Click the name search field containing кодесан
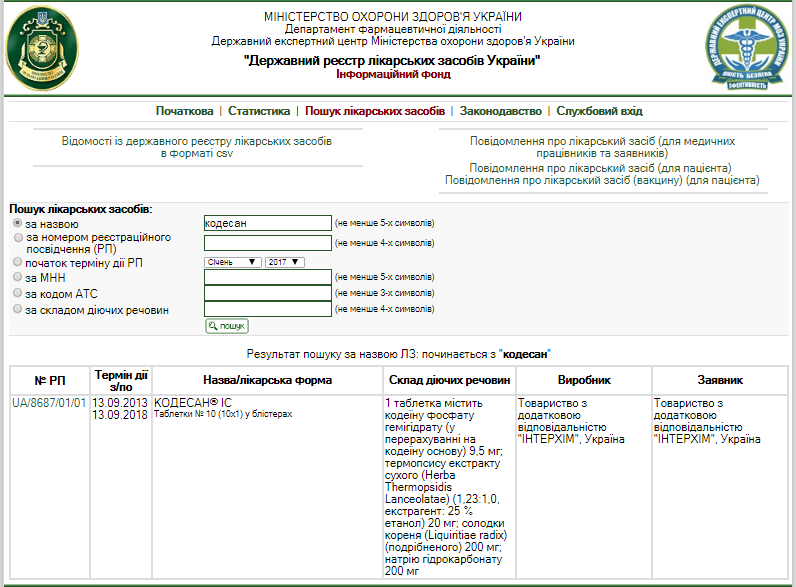The width and height of the screenshot is (796, 587). point(267,223)
